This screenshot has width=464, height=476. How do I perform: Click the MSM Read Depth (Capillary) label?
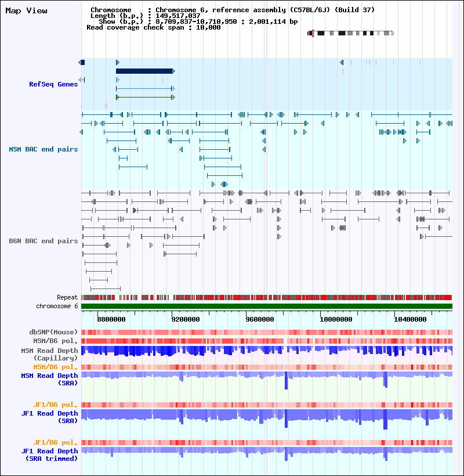49,354
